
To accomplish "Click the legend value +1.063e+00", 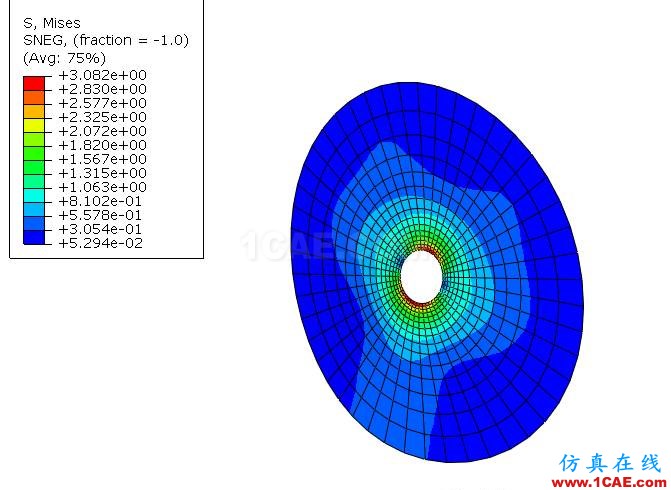I will [102, 187].
